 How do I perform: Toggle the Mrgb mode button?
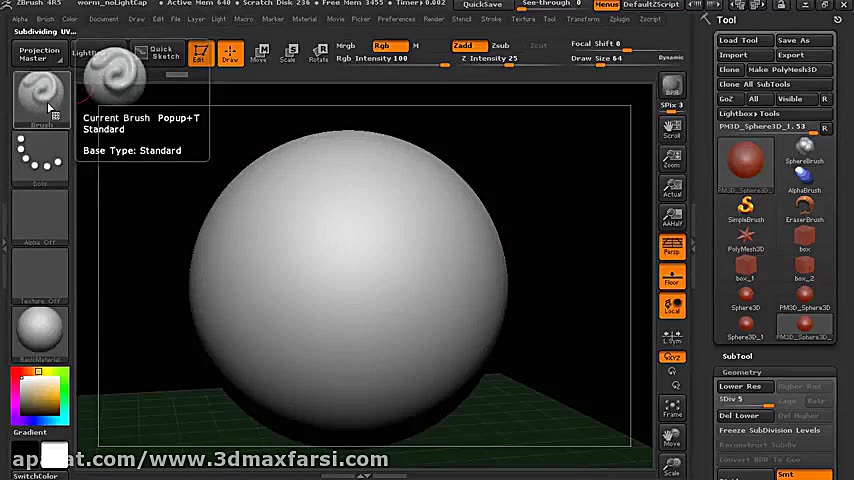346,46
